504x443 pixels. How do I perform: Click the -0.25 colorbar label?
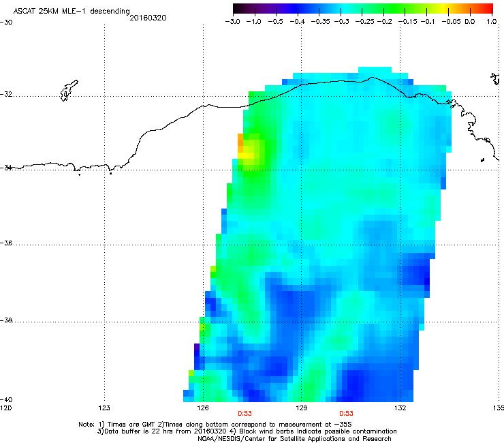364,22
